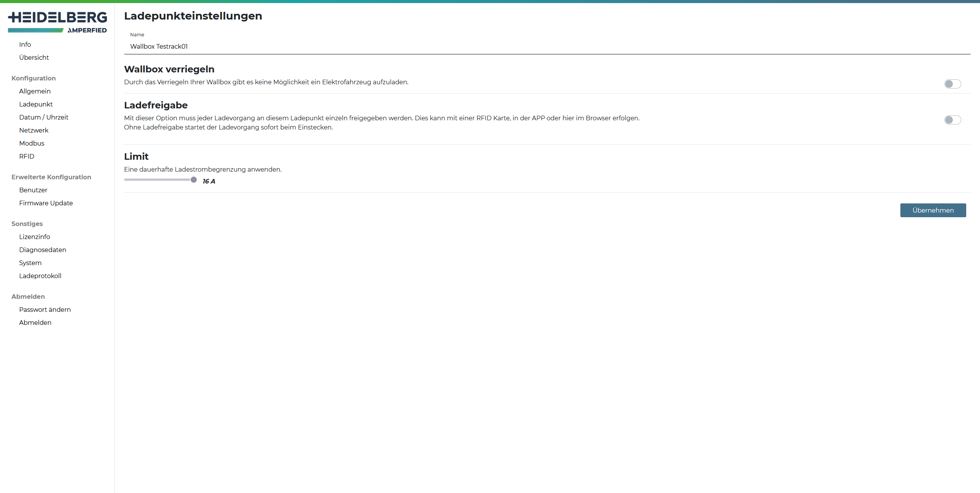This screenshot has width=980, height=493.
Task: Select Ladepunkt in the sidebar
Action: click(x=36, y=104)
